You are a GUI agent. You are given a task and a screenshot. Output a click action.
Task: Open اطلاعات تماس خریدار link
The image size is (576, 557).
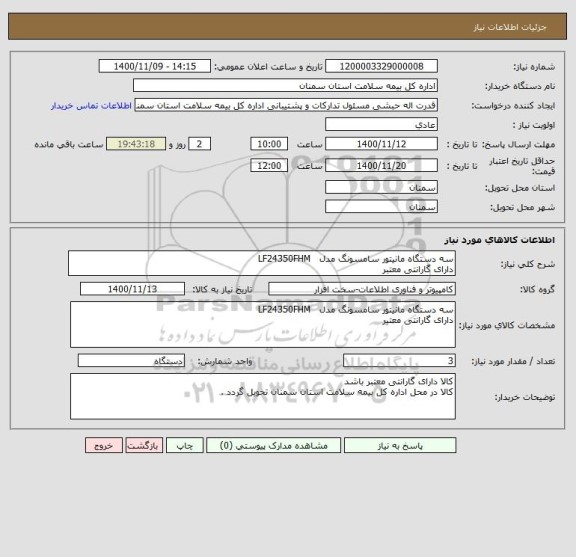(x=91, y=106)
